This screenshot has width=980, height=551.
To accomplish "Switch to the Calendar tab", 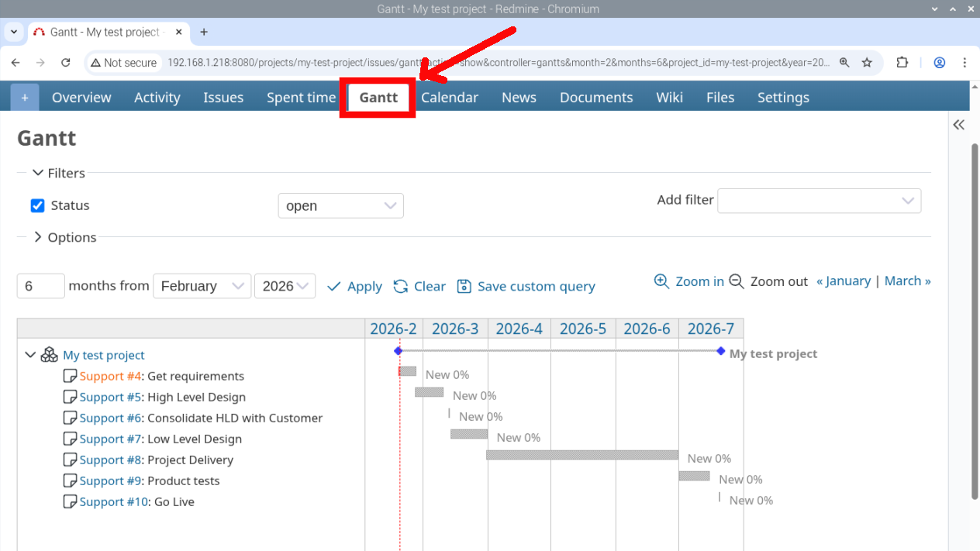I will coord(450,97).
